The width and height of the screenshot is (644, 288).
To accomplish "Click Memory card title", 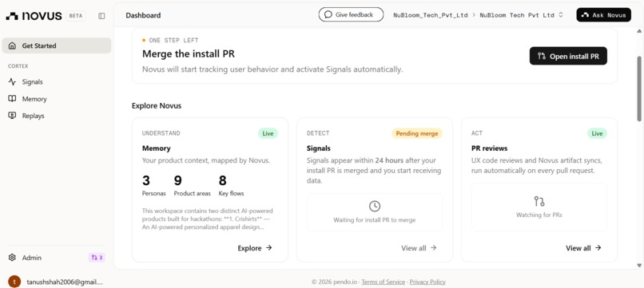I will [157, 148].
